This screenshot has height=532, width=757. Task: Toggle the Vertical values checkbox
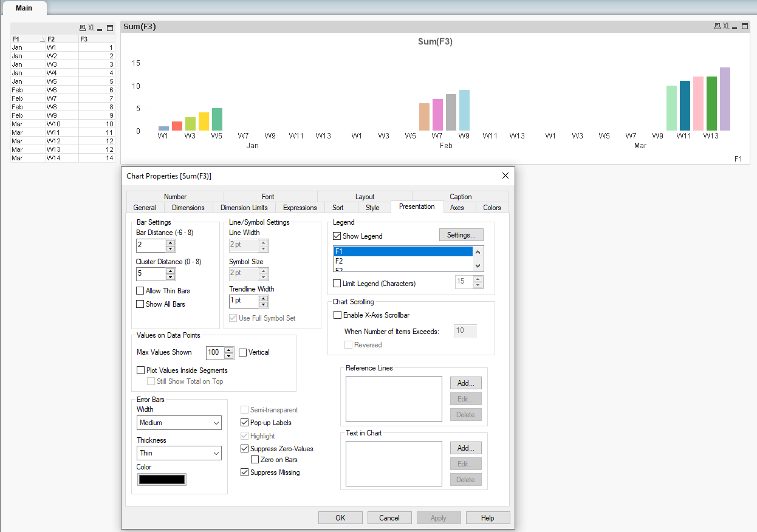[243, 352]
